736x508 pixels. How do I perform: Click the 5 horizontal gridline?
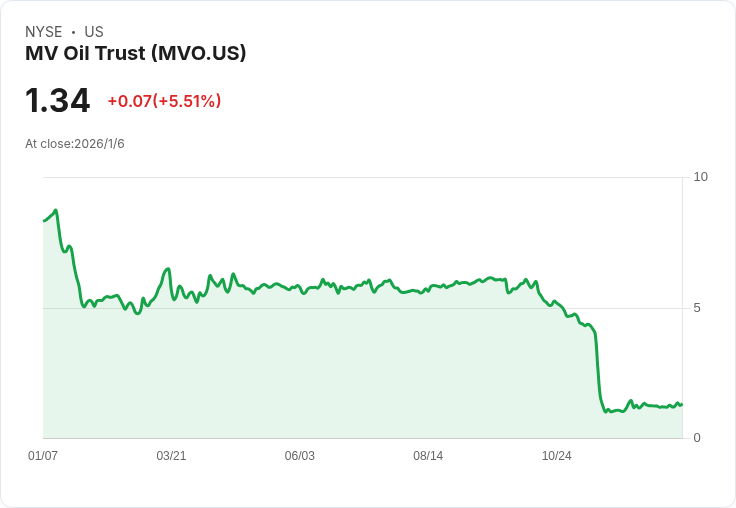tap(362, 308)
